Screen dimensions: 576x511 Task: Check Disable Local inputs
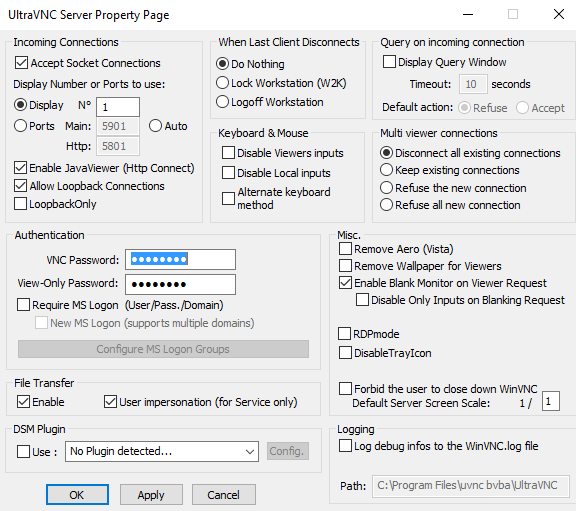coord(228,173)
